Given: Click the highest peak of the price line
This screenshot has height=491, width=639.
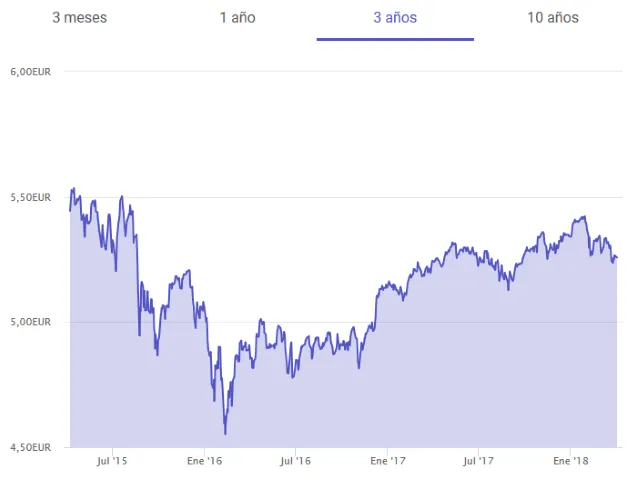Looking at the screenshot, I should click(x=73, y=188).
